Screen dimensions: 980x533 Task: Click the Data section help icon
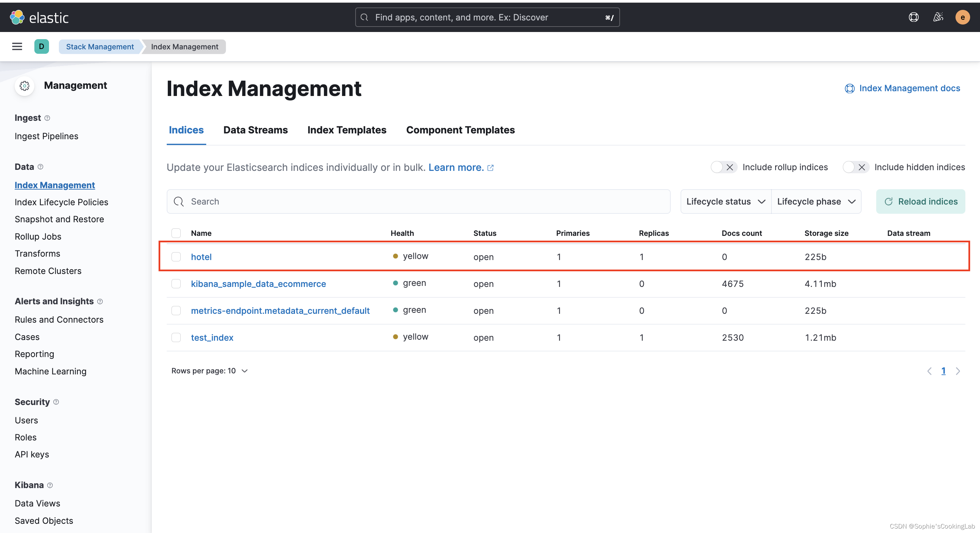(x=40, y=167)
